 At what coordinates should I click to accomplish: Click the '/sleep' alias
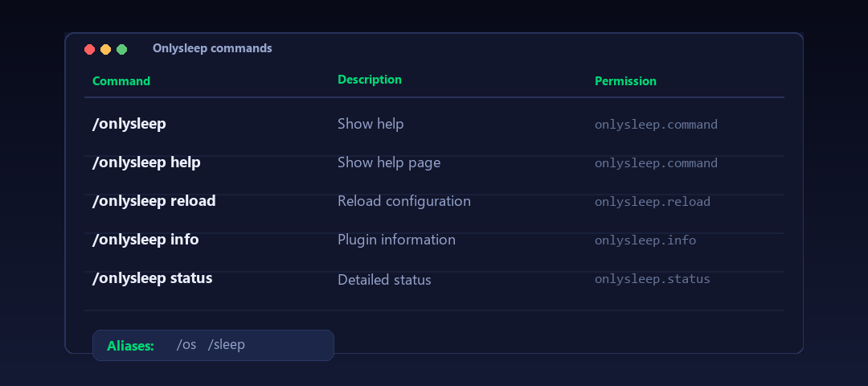click(x=227, y=345)
